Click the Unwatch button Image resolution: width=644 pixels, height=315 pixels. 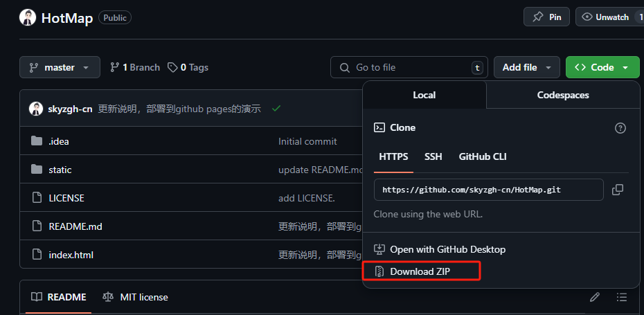click(x=610, y=17)
